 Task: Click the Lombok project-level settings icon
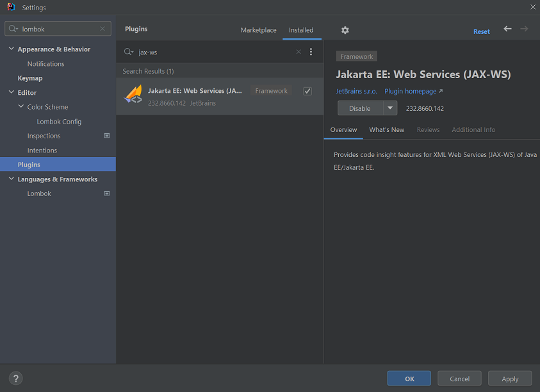click(107, 193)
